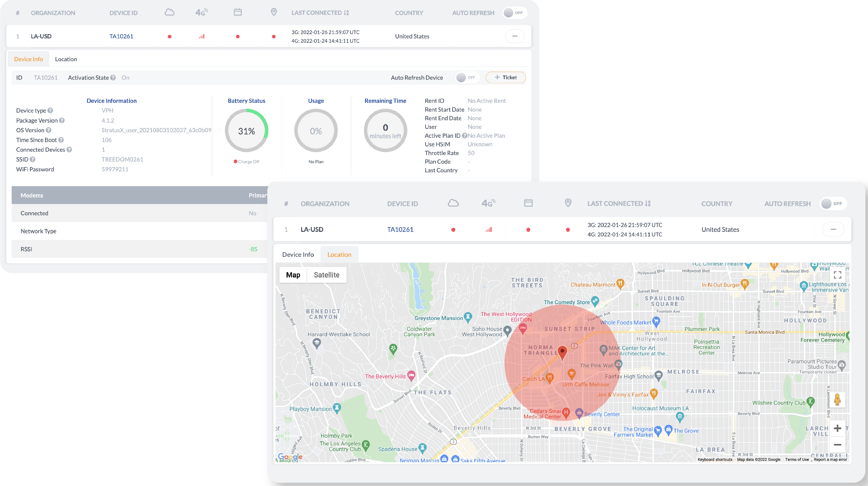Switch map to Satellite view
868x486 pixels.
coord(326,275)
